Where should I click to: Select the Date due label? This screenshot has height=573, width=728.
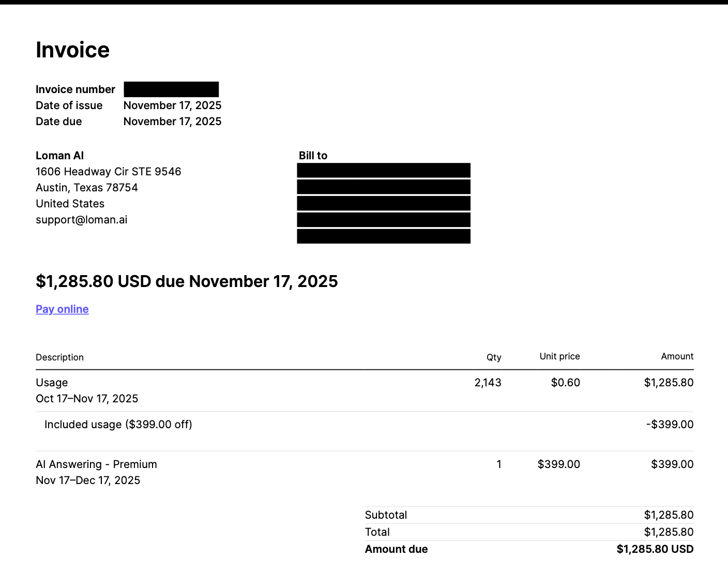coord(58,122)
